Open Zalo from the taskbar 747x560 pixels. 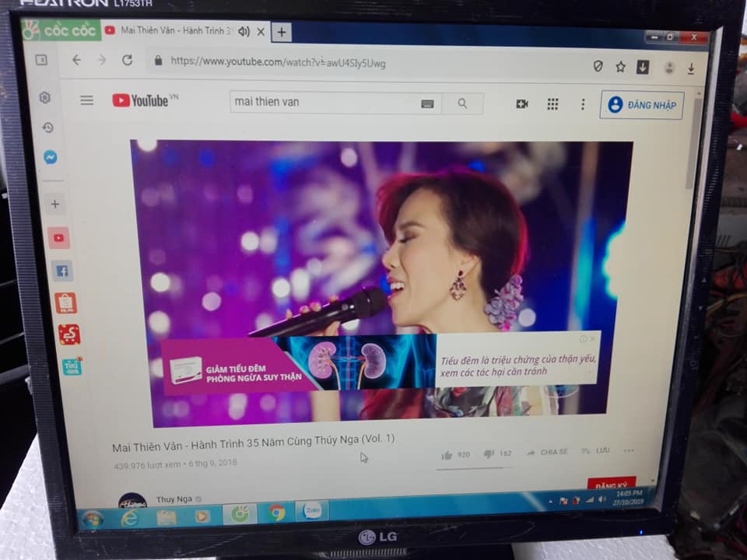[312, 510]
